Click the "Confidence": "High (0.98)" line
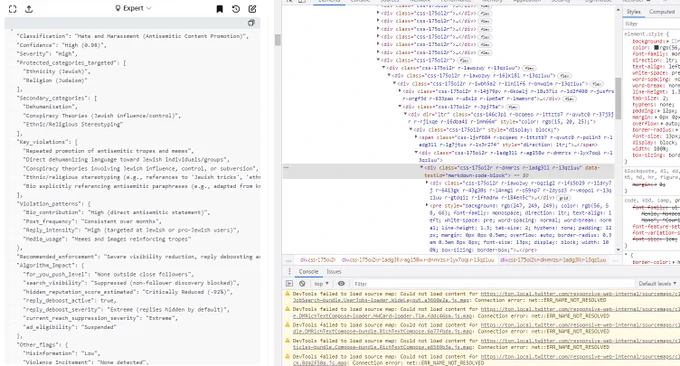Viewport: 680px width, 366px height. [61, 45]
